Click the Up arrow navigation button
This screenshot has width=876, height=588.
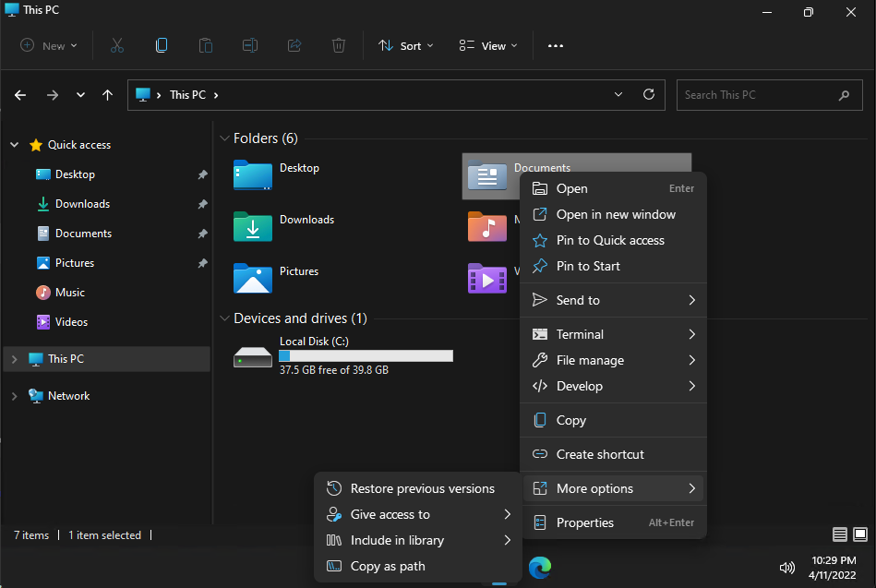click(x=108, y=94)
